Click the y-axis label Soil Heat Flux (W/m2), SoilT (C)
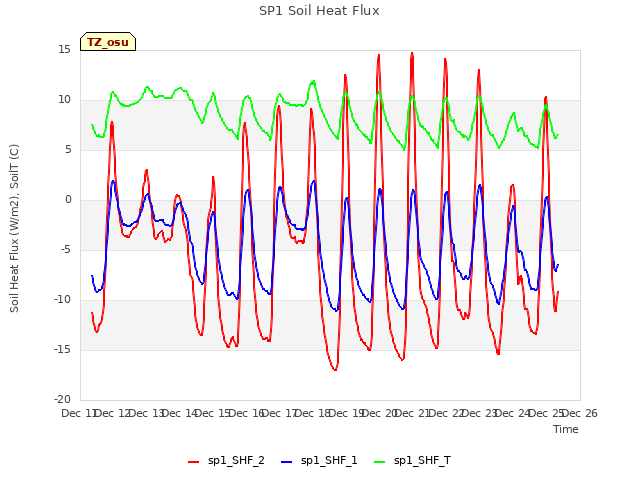Image resolution: width=640 pixels, height=480 pixels. pyautogui.click(x=14, y=228)
